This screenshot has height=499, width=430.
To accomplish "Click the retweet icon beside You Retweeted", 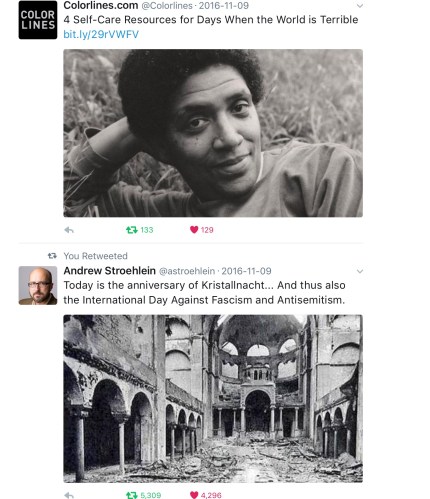I will pos(52,256).
